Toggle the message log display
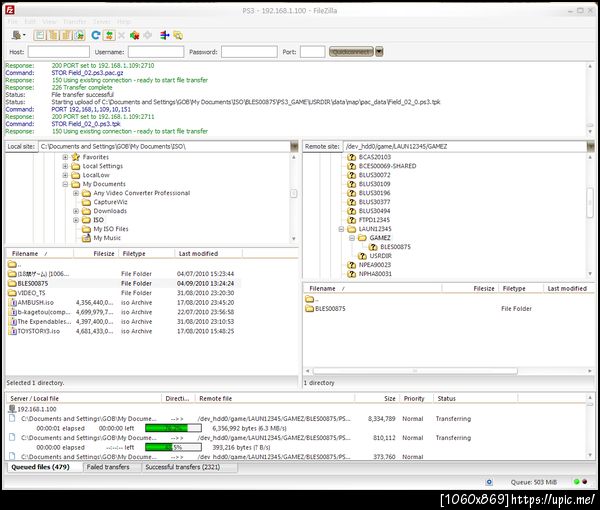Image resolution: width=600 pixels, height=510 pixels. pyautogui.click(x=39, y=35)
